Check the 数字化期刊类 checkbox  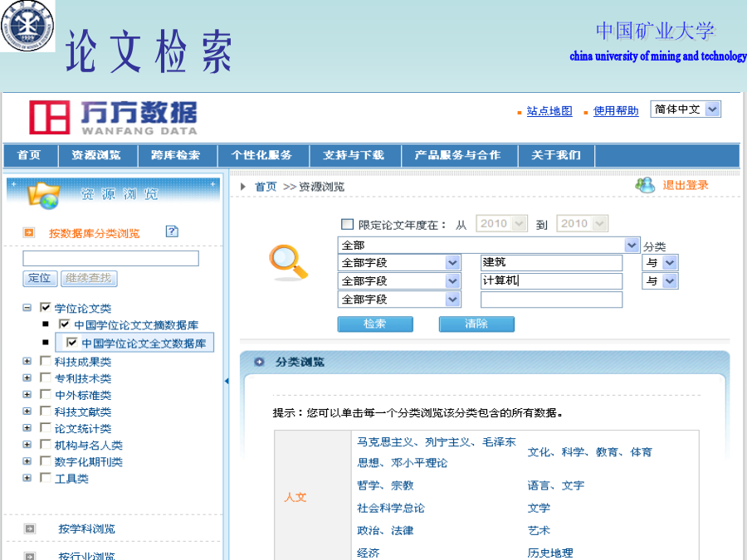(x=46, y=461)
